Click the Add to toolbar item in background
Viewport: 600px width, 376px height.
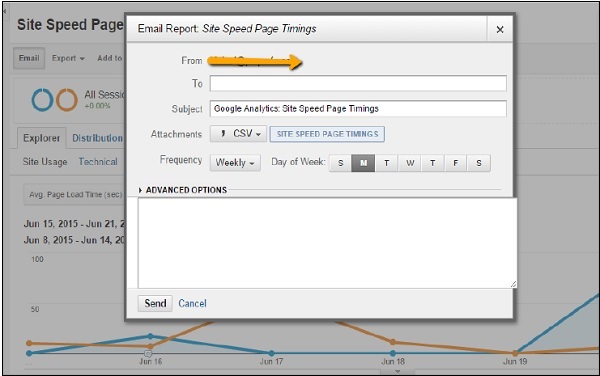[110, 58]
